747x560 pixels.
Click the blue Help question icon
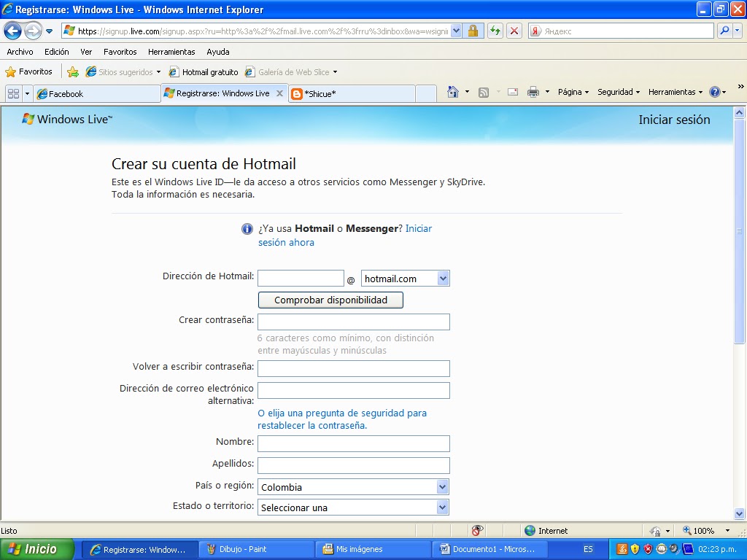(x=715, y=92)
